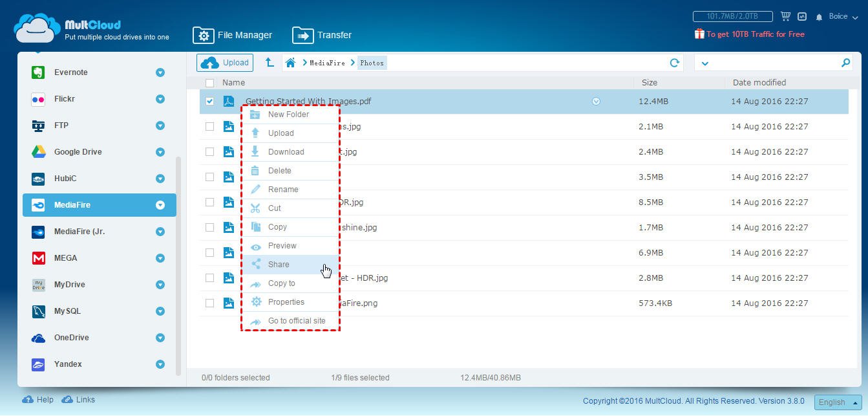Click the notification bell icon
The width and height of the screenshot is (868, 416).
(x=819, y=17)
